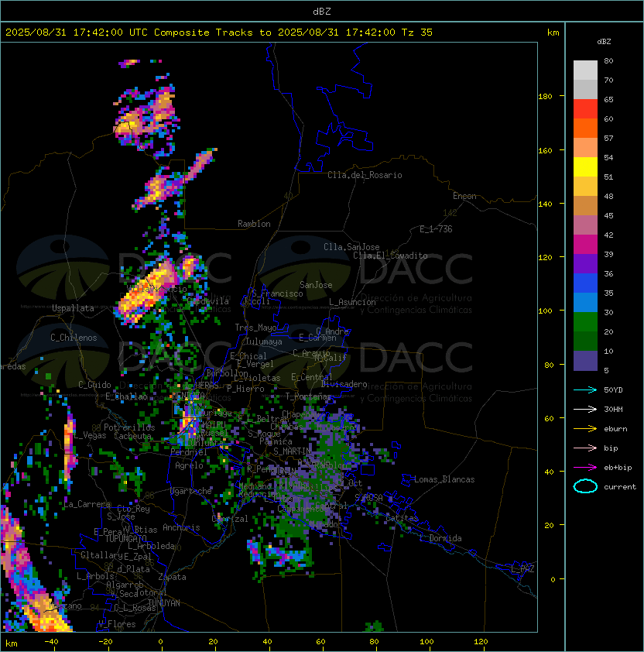The width and height of the screenshot is (644, 652).
Task: Click the 'Lomas_Blancas' map label
Action: 444,479
